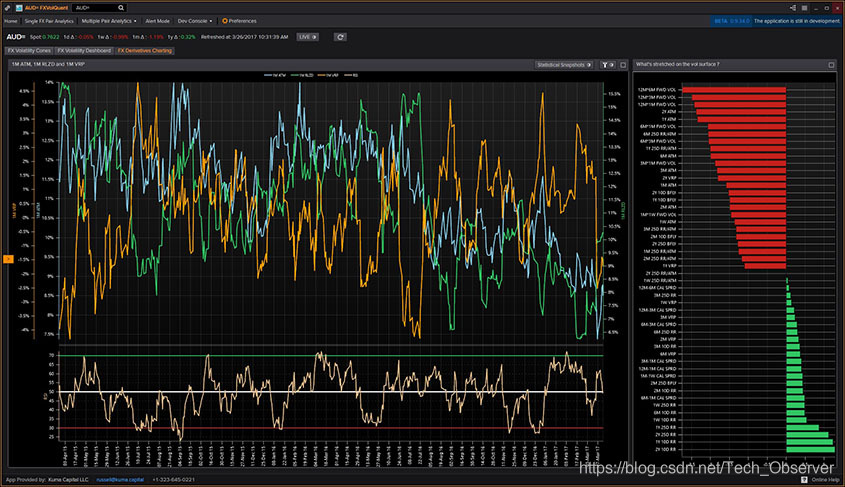
Task: Click the share/network icon in title bar
Action: point(793,8)
